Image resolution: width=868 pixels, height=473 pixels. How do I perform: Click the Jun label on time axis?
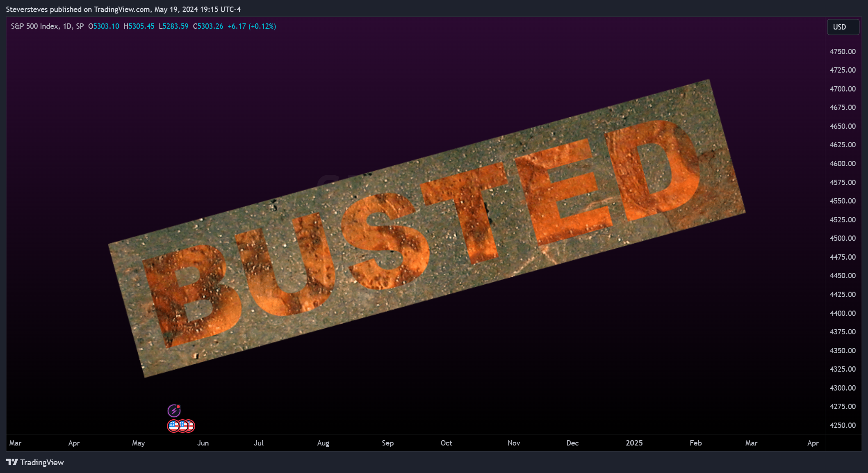tap(203, 443)
